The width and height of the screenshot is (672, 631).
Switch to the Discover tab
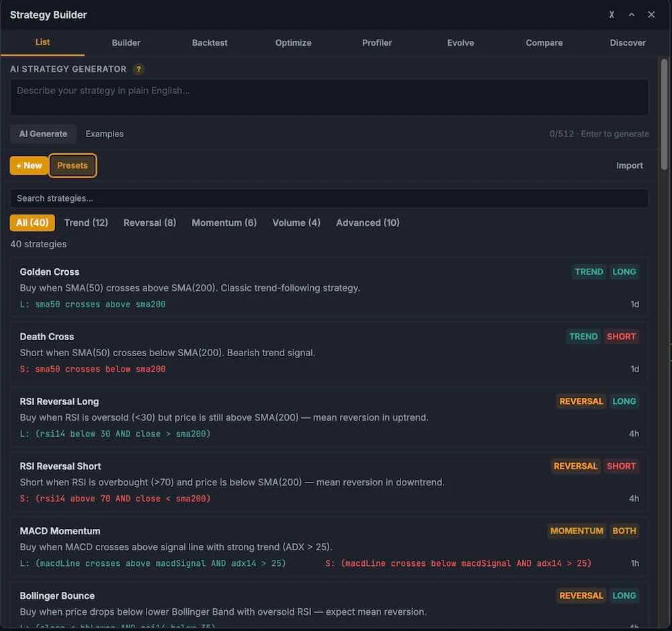(x=628, y=43)
